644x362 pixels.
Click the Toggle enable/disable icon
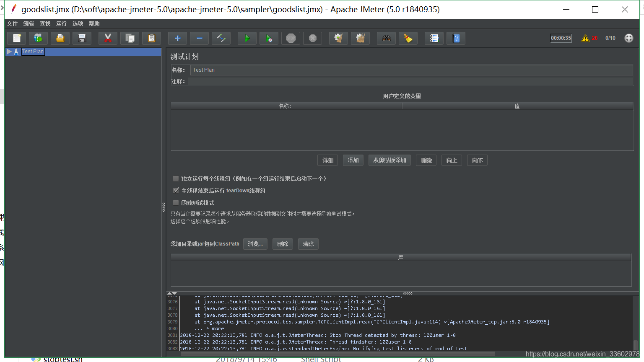(221, 38)
